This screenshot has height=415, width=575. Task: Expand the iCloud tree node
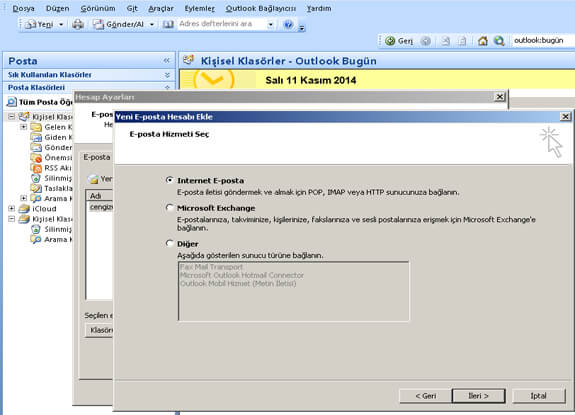(12, 209)
